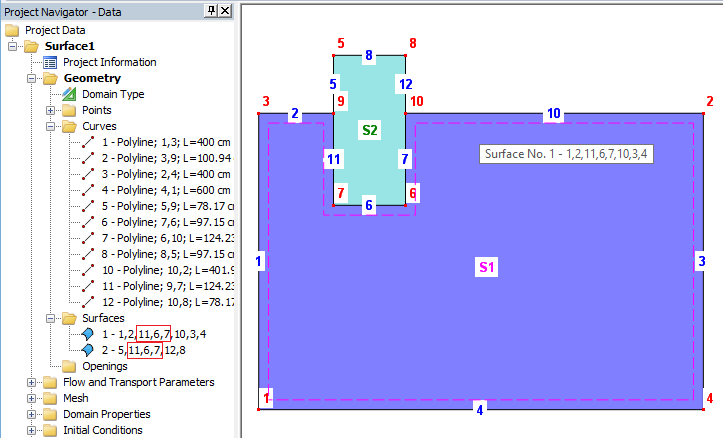Select the Openings tree item
The width and height of the screenshot is (723, 438).
(x=105, y=366)
